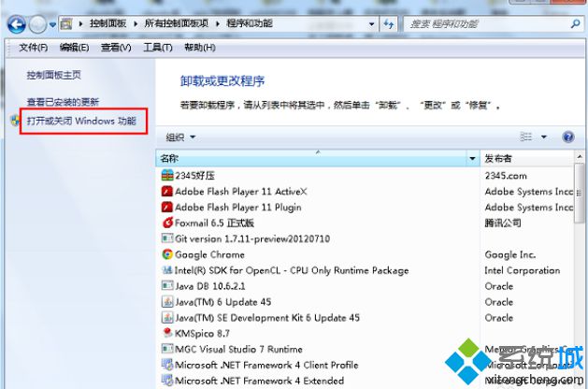The width and height of the screenshot is (588, 389).
Task: Select Java DB 10.6.2.1 program name
Action: [210, 286]
